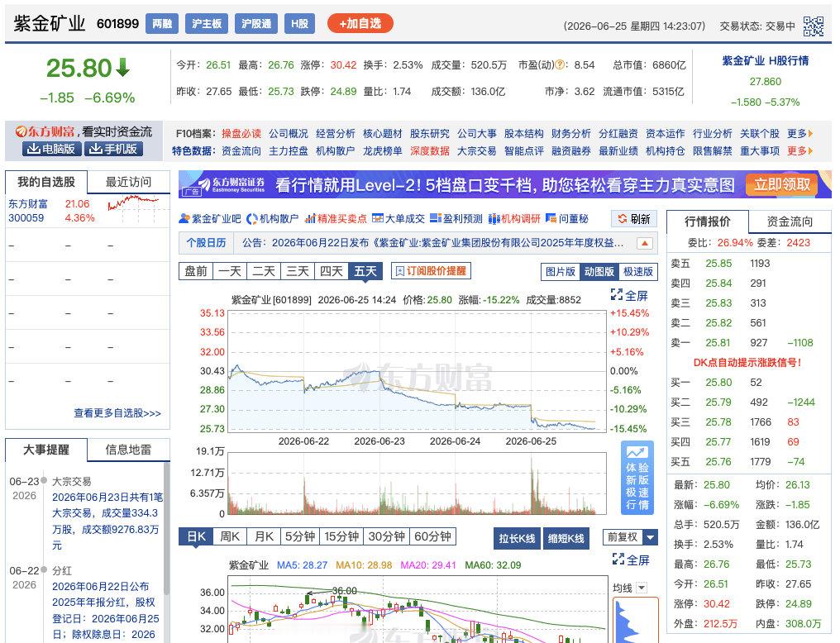Click 拉长K线 button

(517, 539)
